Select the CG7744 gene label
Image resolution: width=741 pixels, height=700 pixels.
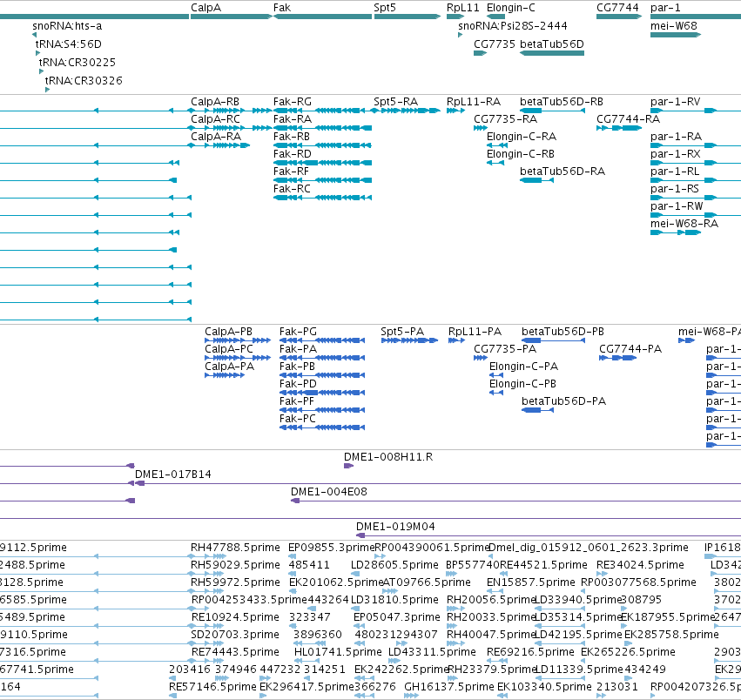(617, 8)
